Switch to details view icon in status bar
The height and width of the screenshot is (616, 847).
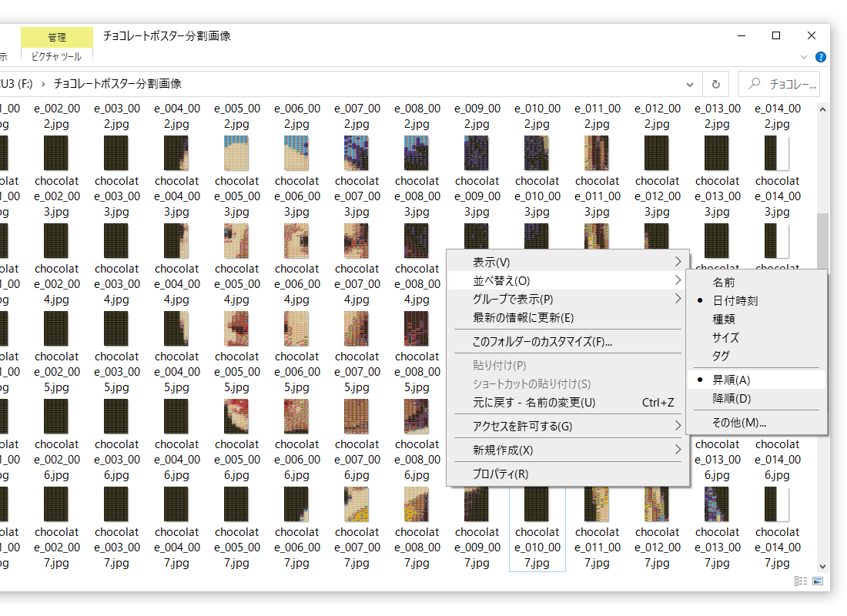coord(801,581)
